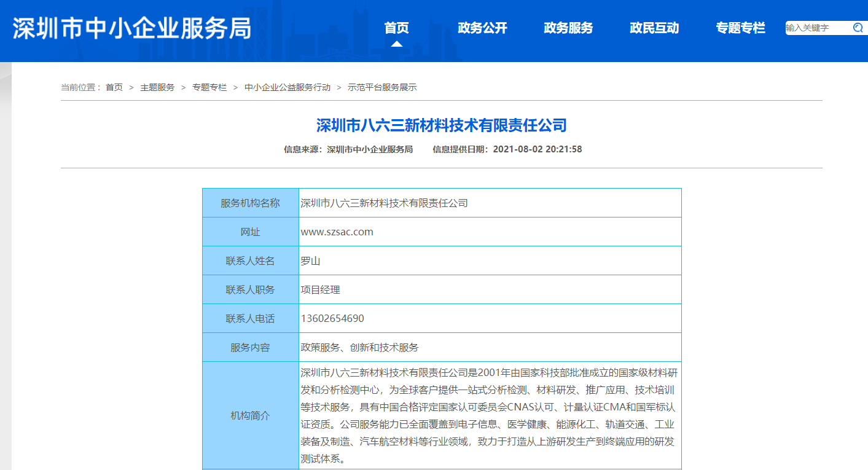Click the contact name 罗山
868x470 pixels.
[311, 260]
